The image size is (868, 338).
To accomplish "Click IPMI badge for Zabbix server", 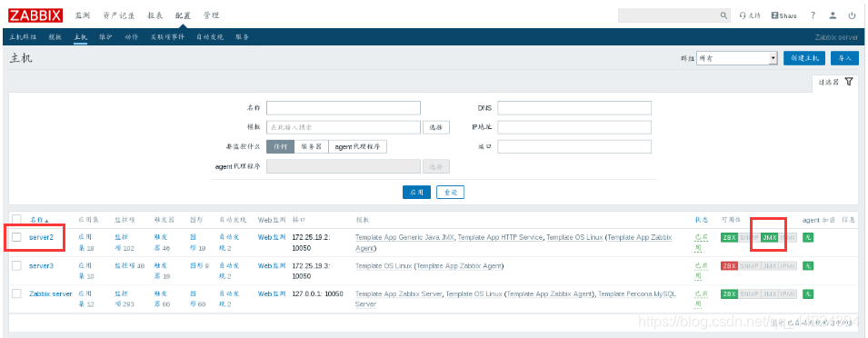I will click(788, 293).
